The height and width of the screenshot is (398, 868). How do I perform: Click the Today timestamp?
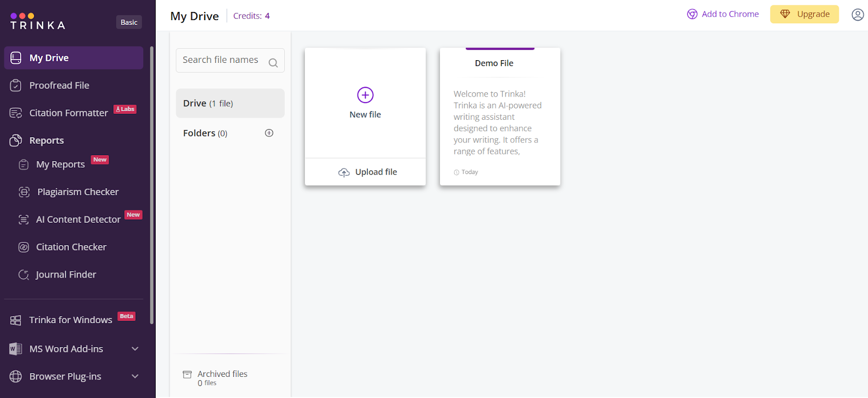coord(470,172)
